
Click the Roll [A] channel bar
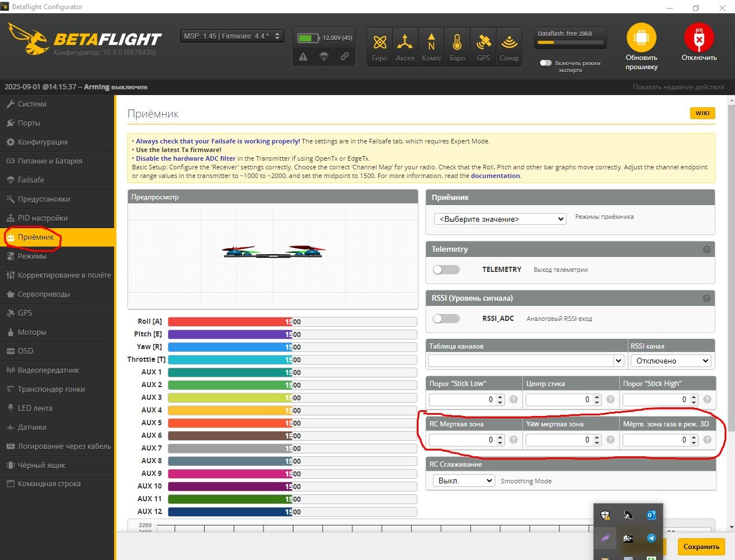pyautogui.click(x=292, y=322)
